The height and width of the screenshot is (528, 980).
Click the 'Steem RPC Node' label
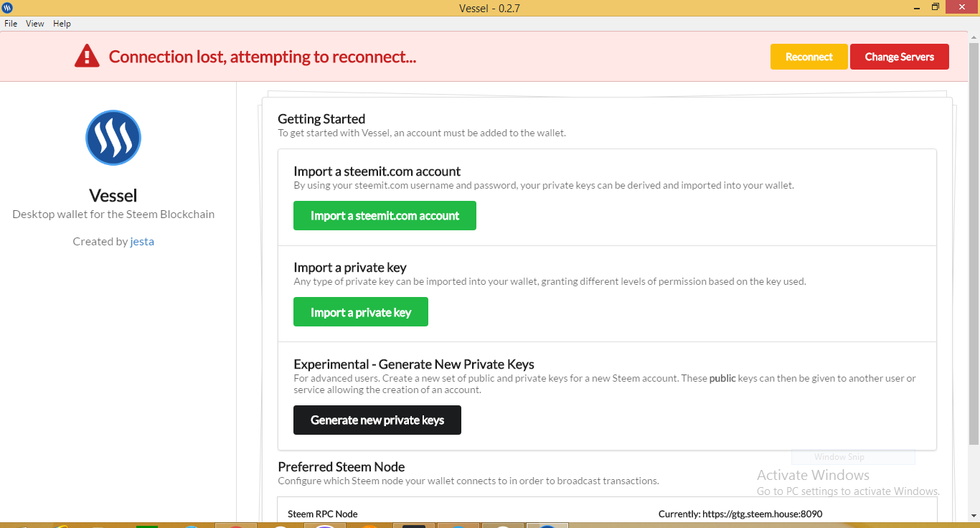pos(323,514)
